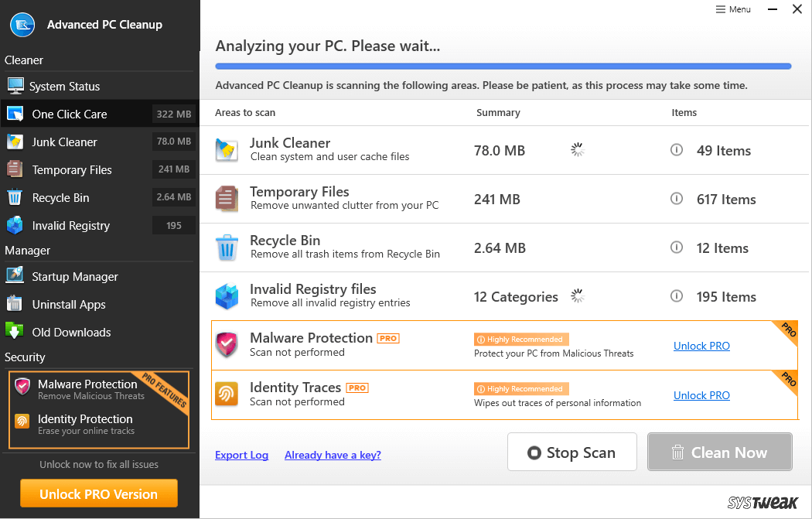Viewport: 812px width, 519px height.
Task: Click the Temporary Files document icon in scan list
Action: (x=227, y=199)
